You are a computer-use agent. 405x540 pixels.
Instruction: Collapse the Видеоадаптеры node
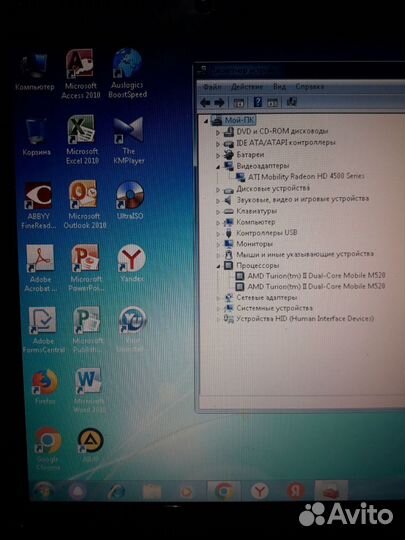click(x=218, y=167)
